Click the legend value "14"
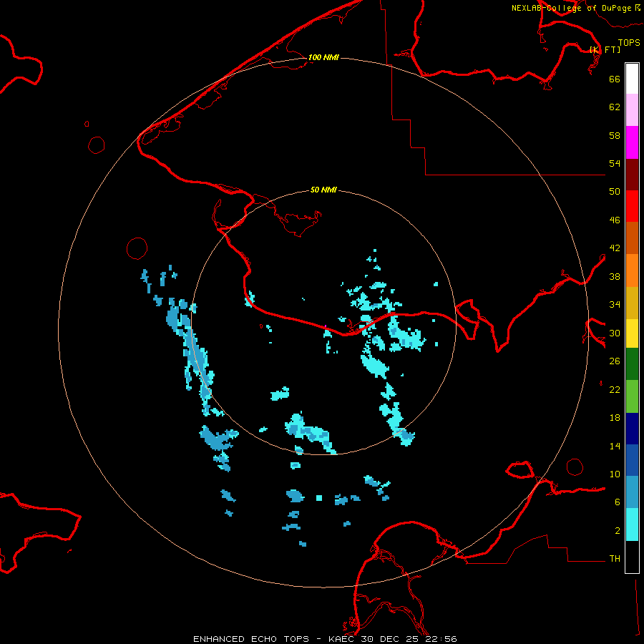Screen dimensions: 644x644 615,446
